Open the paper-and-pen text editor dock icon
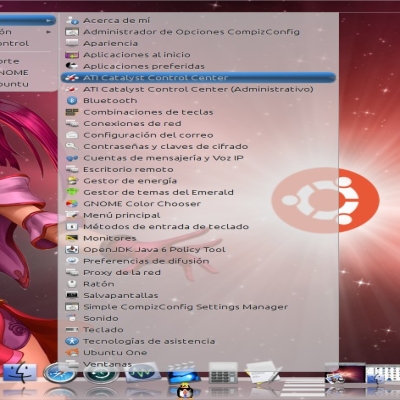Screen dimensions: 400x400 [263, 373]
